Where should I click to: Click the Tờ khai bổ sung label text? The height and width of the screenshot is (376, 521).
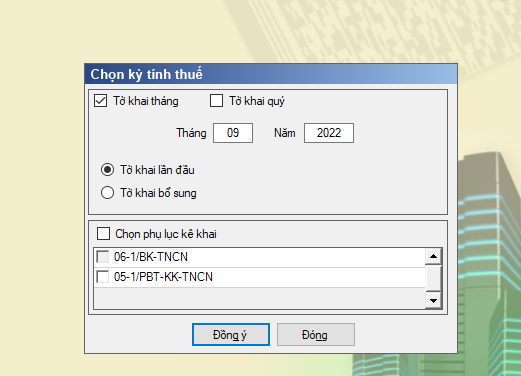[158, 193]
